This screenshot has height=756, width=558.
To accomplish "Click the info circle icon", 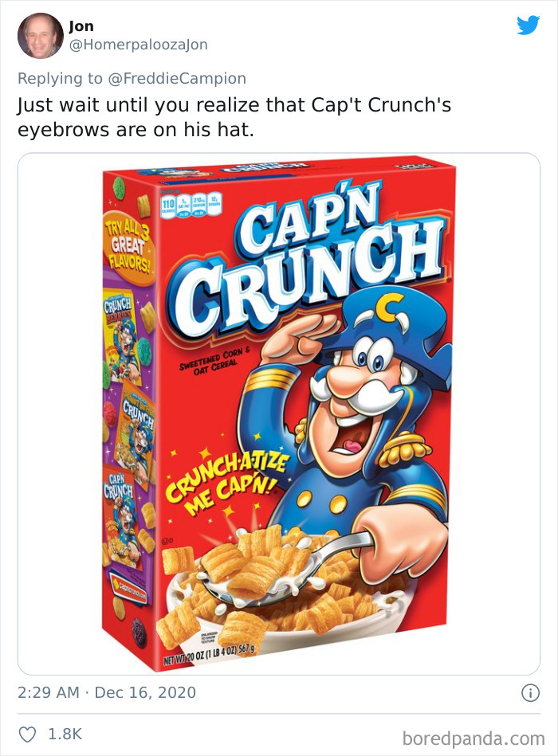I will (530, 693).
